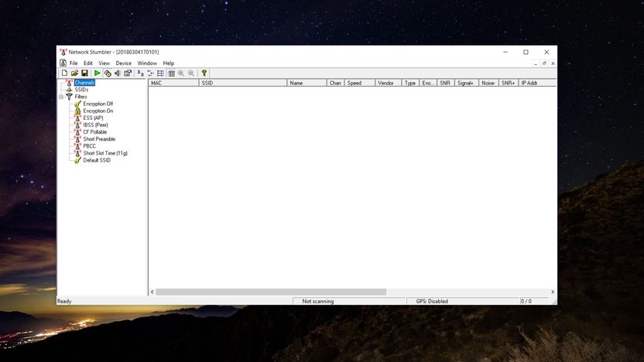This screenshot has width=644, height=362.
Task: Select the Encryption Off filter
Action: pyautogui.click(x=98, y=104)
